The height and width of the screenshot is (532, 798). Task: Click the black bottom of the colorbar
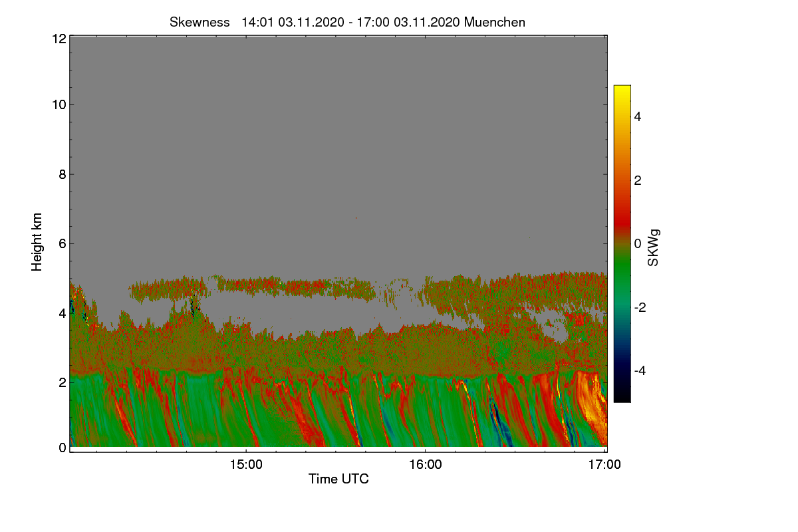tap(622, 396)
